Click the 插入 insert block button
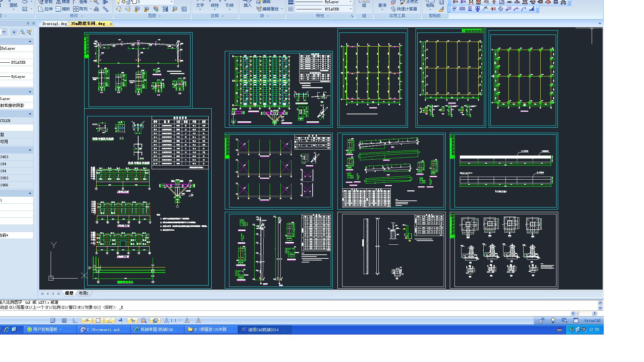 [x=247, y=5]
